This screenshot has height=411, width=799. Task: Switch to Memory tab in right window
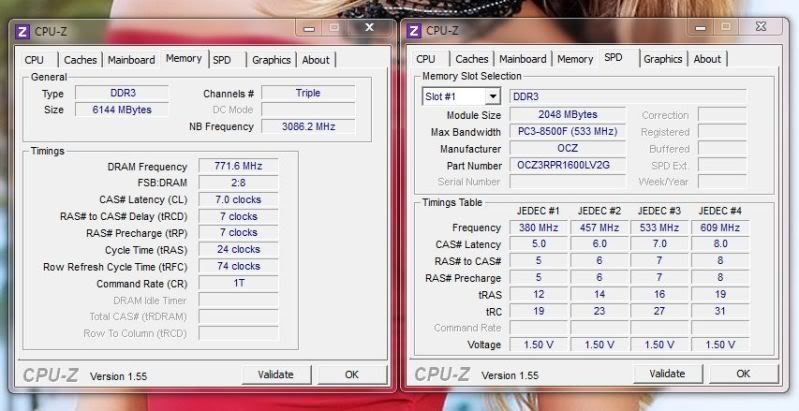coord(575,59)
